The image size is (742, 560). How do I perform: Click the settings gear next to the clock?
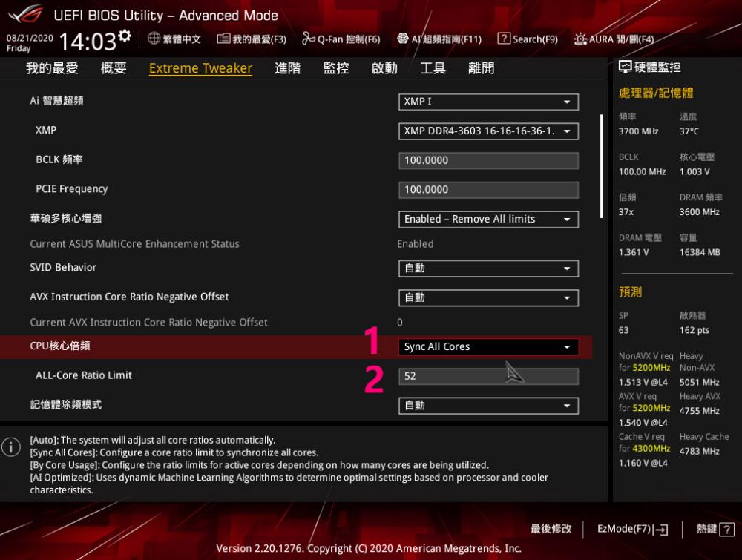[x=125, y=36]
